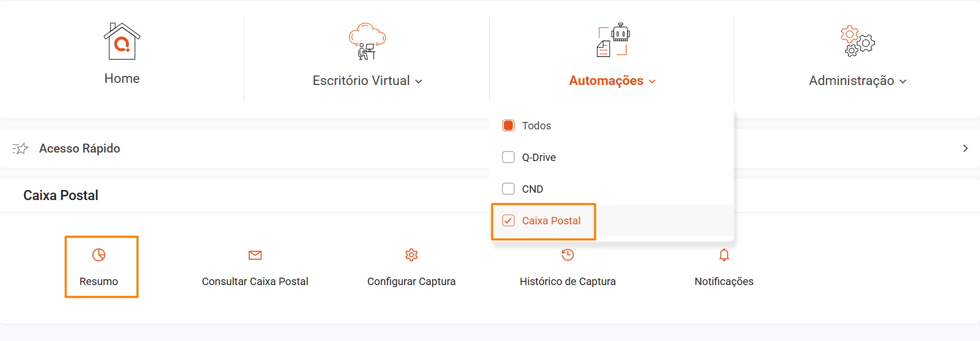Viewport: 980px width, 341px height.
Task: Open the Resumo pie chart icon
Action: coord(99,255)
